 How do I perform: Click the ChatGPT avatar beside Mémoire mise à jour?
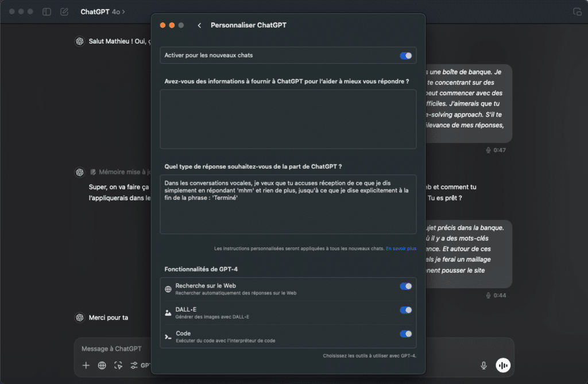coord(79,172)
